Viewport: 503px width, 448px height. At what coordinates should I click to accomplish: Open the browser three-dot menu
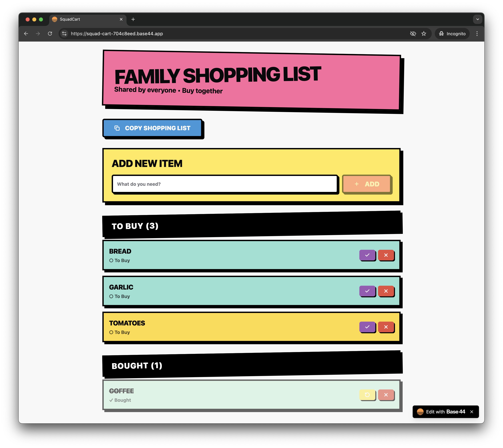pyautogui.click(x=477, y=34)
